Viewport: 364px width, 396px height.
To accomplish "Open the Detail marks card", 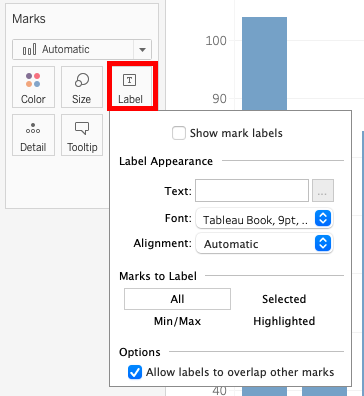I will tap(33, 135).
